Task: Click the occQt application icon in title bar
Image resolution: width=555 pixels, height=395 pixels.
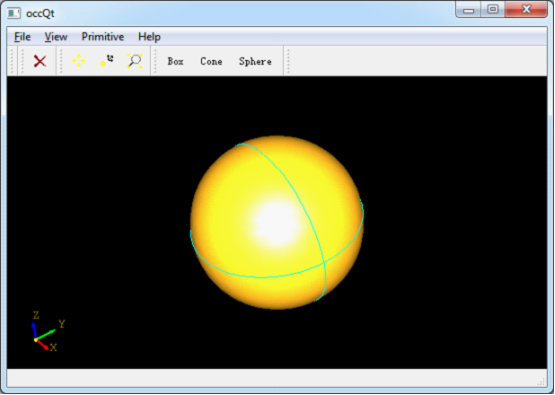Action: (14, 13)
